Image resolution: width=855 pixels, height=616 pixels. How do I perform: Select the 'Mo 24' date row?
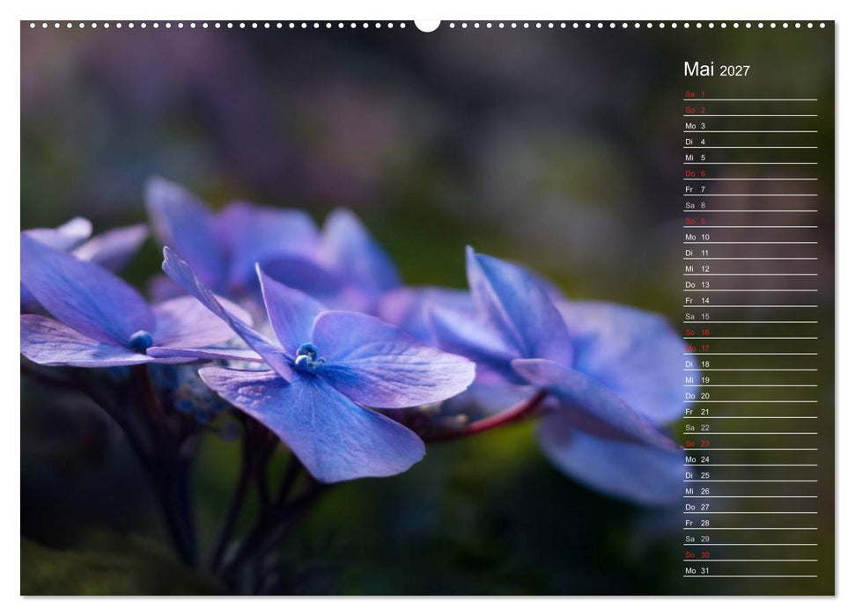coord(750,459)
